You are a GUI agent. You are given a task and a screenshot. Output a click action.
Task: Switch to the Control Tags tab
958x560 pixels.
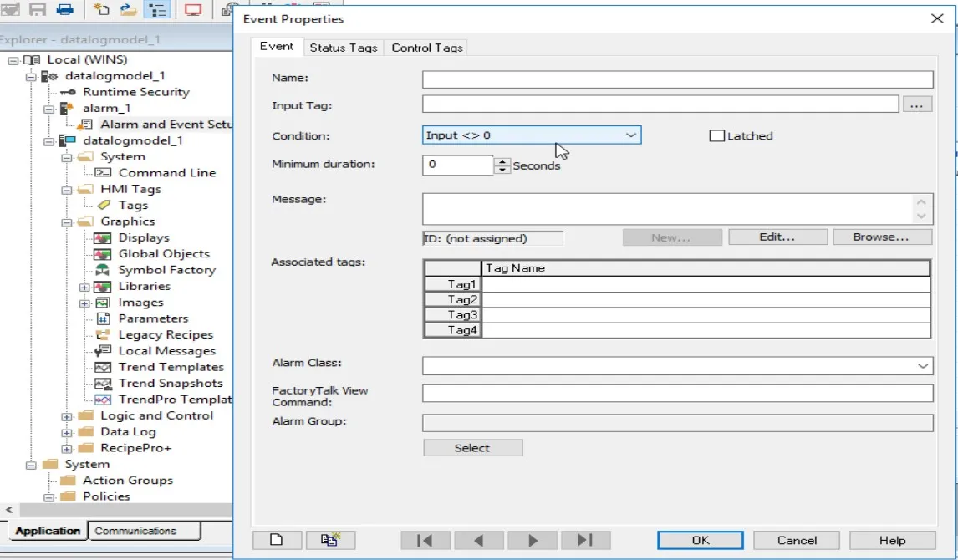click(x=427, y=48)
